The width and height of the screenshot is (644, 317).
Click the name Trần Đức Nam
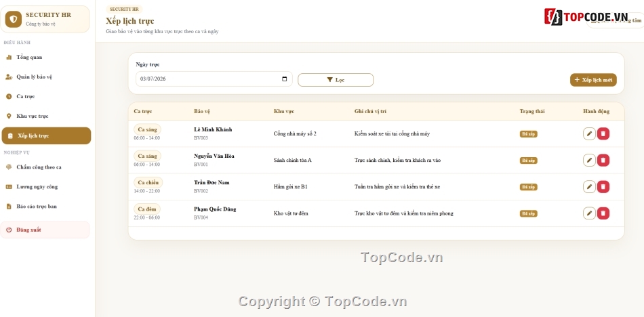point(212,182)
